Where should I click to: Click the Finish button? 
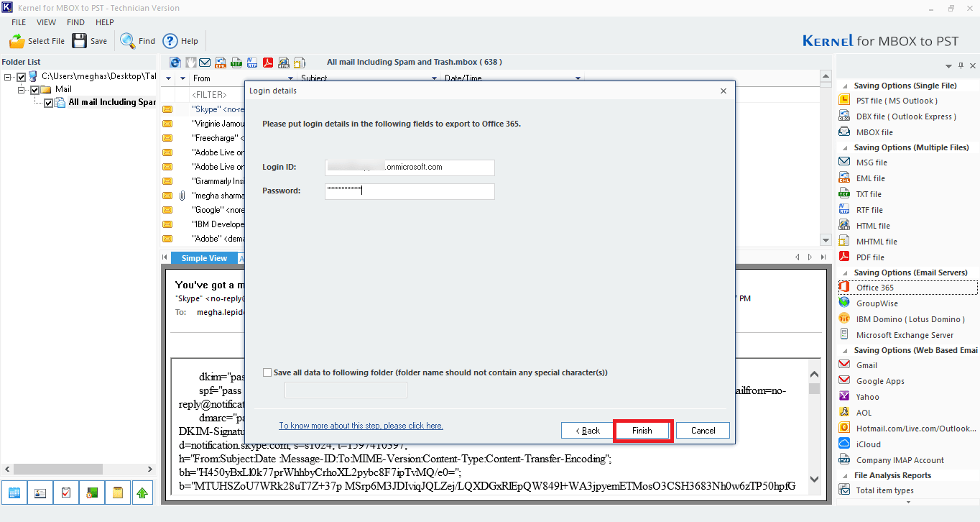pyautogui.click(x=642, y=431)
